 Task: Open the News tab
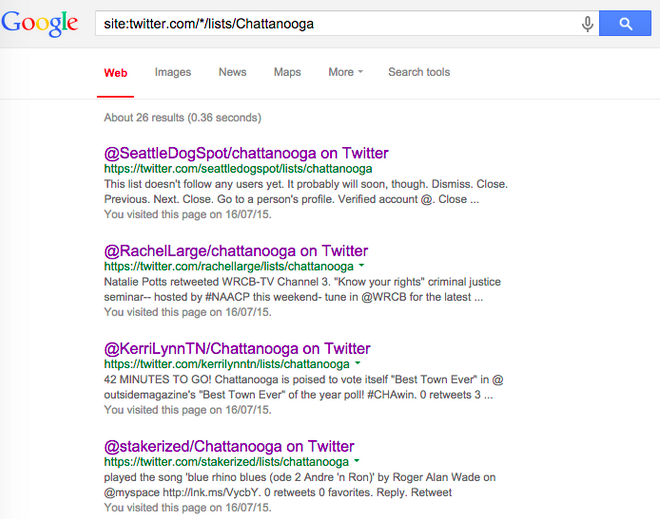point(232,72)
